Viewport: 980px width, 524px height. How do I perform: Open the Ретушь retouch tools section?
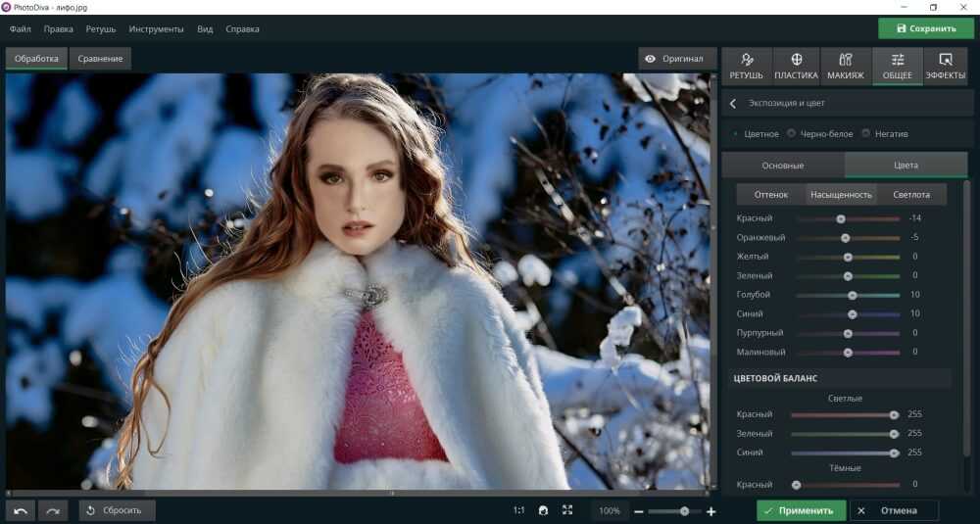pos(747,66)
